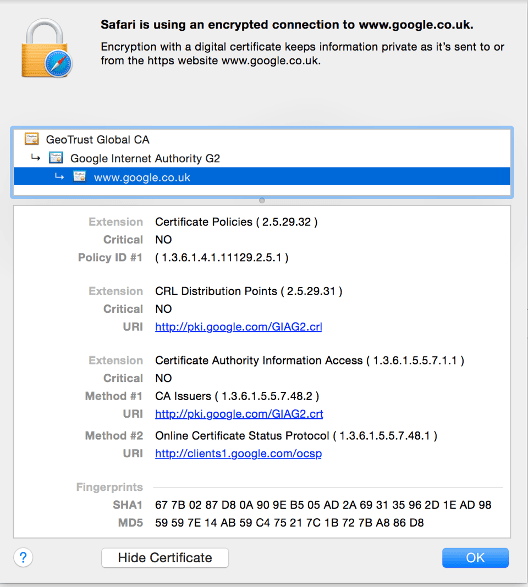Click the Method #2 label

tap(114, 436)
